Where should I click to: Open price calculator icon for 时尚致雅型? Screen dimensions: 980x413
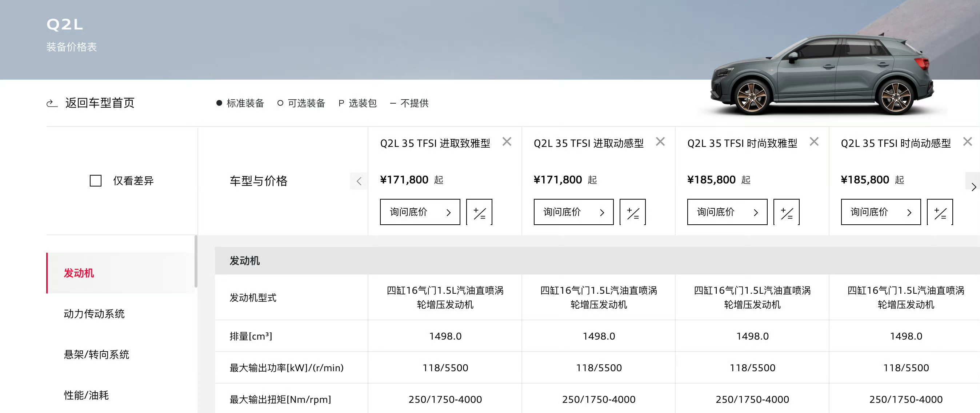click(x=786, y=212)
